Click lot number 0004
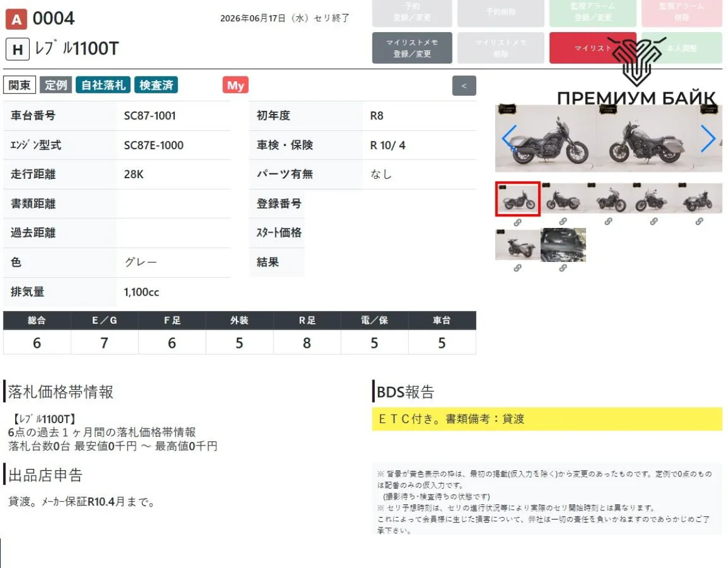This screenshot has width=728, height=568. click(53, 19)
